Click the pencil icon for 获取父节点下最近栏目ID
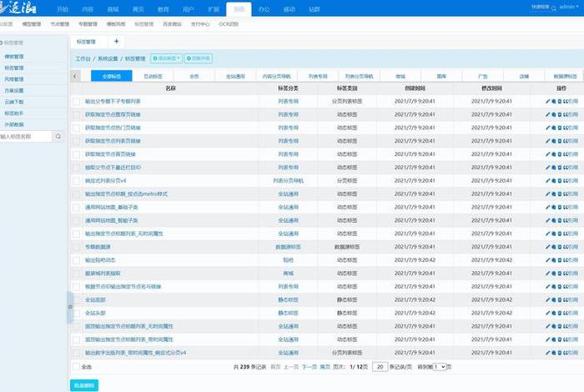 point(547,168)
